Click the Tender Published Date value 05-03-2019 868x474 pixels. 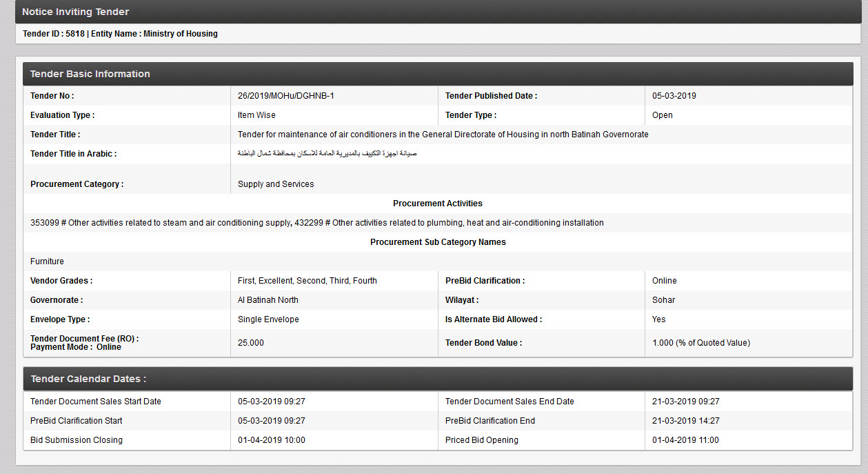click(674, 96)
